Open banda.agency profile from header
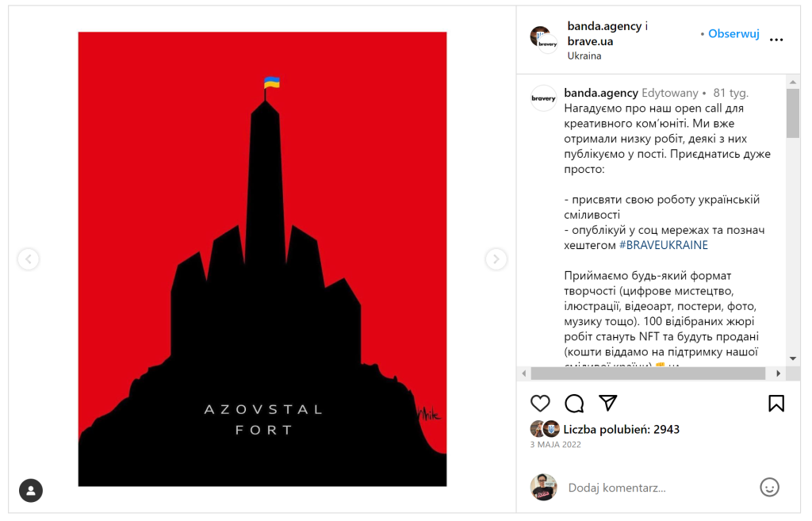This screenshot has width=812, height=521. [x=604, y=26]
